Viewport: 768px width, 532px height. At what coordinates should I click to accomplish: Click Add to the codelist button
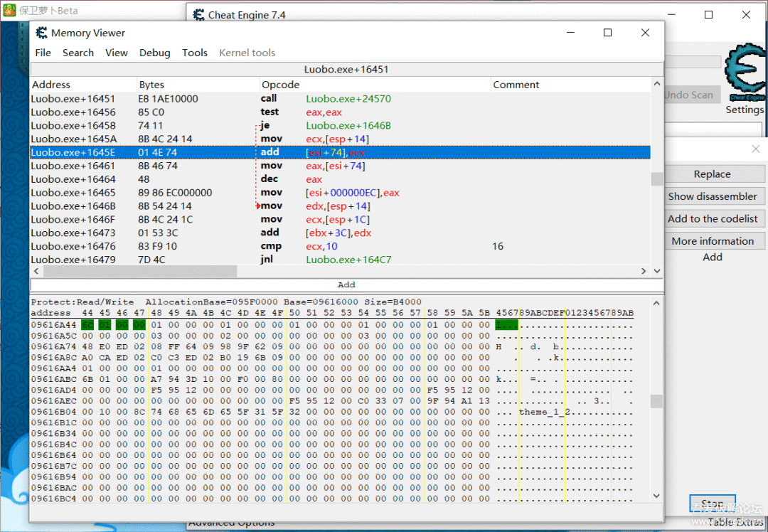point(714,218)
